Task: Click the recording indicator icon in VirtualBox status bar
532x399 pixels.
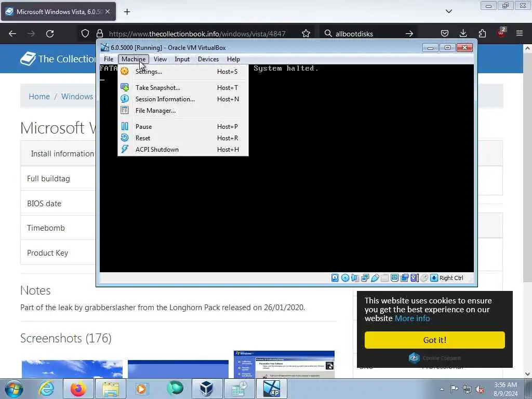Action: click(404, 278)
